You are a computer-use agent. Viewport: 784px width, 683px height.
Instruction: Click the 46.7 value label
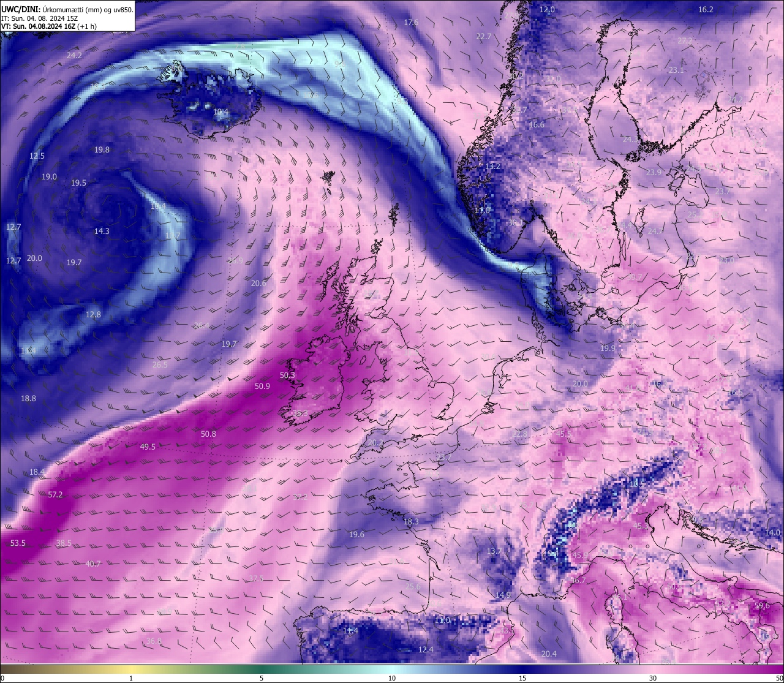(x=578, y=580)
